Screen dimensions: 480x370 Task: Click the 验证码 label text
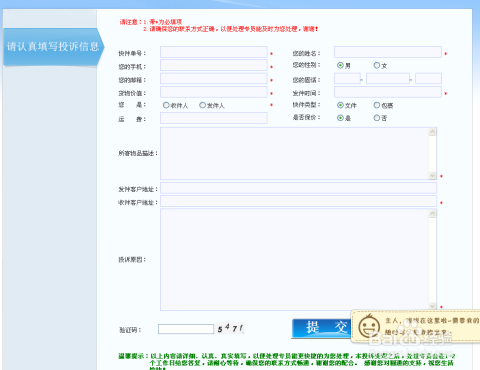coord(130,330)
